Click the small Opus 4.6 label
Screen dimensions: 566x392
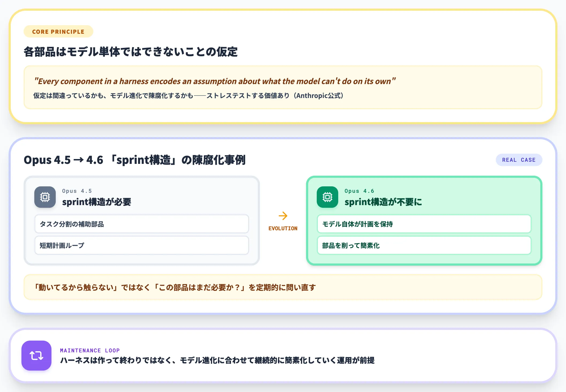click(x=359, y=191)
